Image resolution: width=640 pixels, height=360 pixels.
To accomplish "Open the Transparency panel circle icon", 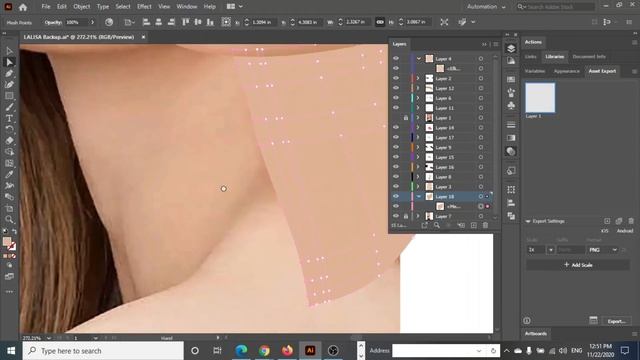I will point(511,151).
